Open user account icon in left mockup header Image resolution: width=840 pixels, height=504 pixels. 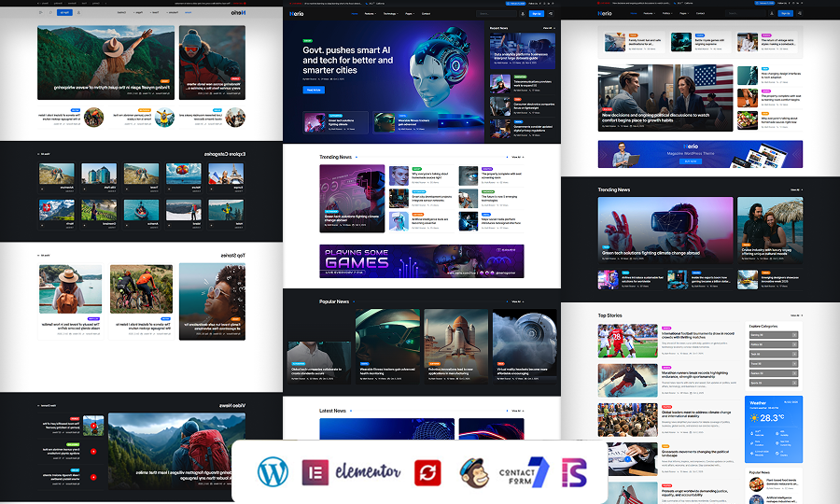point(78,12)
